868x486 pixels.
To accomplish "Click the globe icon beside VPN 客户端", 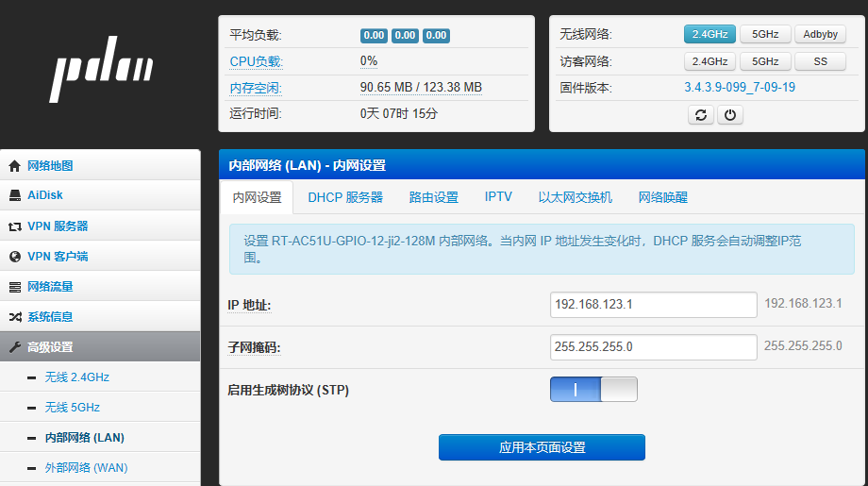I will [x=15, y=257].
